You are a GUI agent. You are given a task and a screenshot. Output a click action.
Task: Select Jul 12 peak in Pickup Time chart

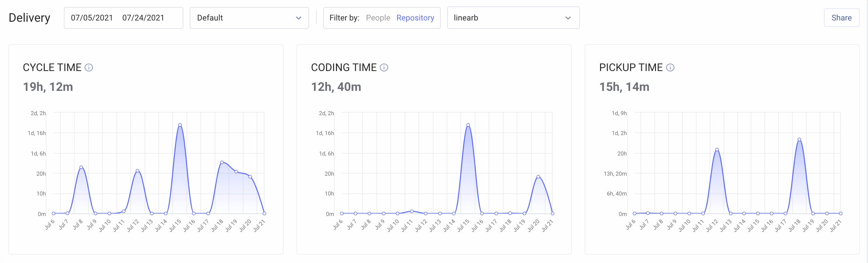tap(717, 149)
